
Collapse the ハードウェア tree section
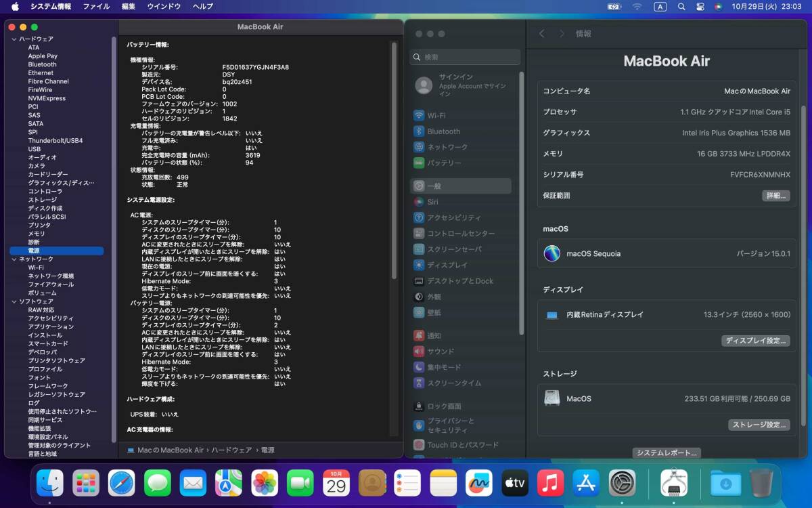pyautogui.click(x=14, y=39)
